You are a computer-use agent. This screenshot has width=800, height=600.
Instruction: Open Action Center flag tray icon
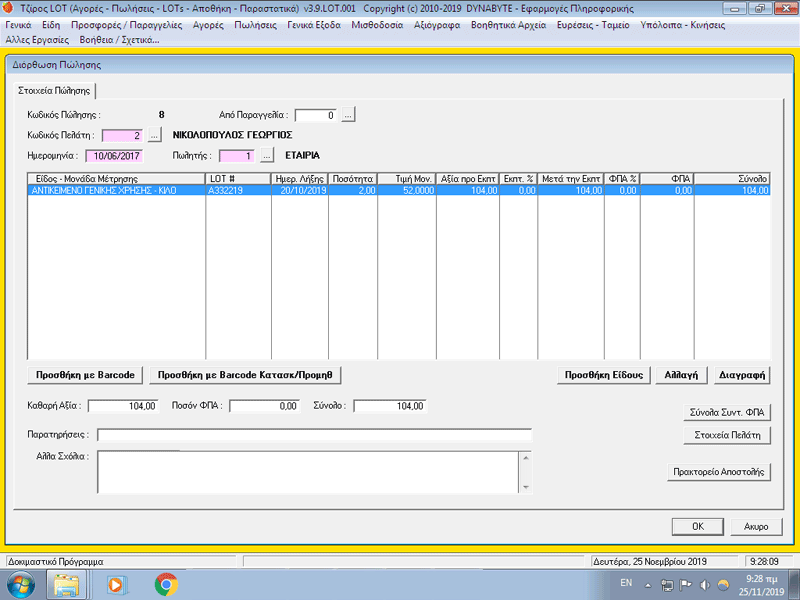[686, 585]
